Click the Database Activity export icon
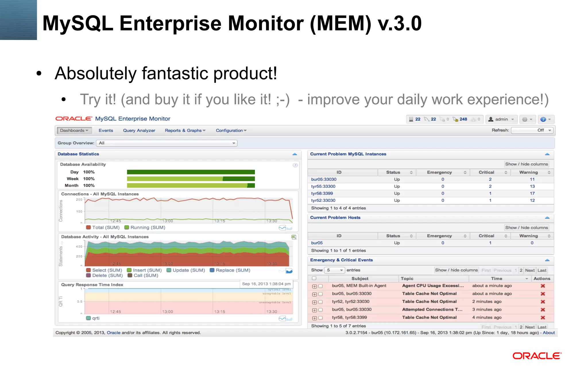This screenshot has width=588, height=369. pos(294,237)
